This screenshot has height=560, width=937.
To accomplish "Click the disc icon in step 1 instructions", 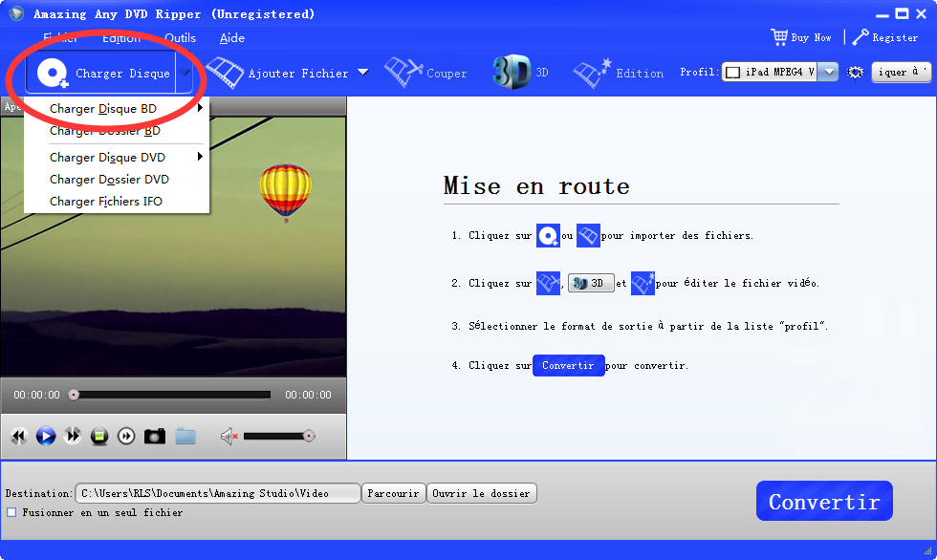I will (548, 236).
